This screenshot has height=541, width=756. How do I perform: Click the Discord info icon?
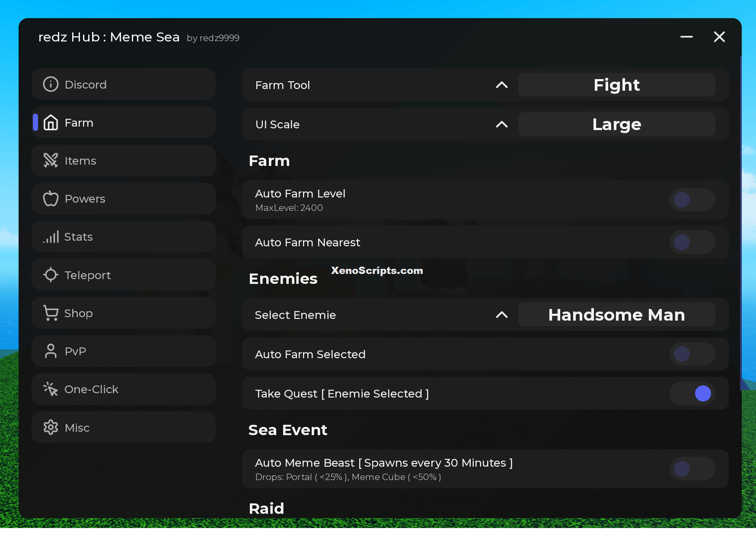point(51,84)
